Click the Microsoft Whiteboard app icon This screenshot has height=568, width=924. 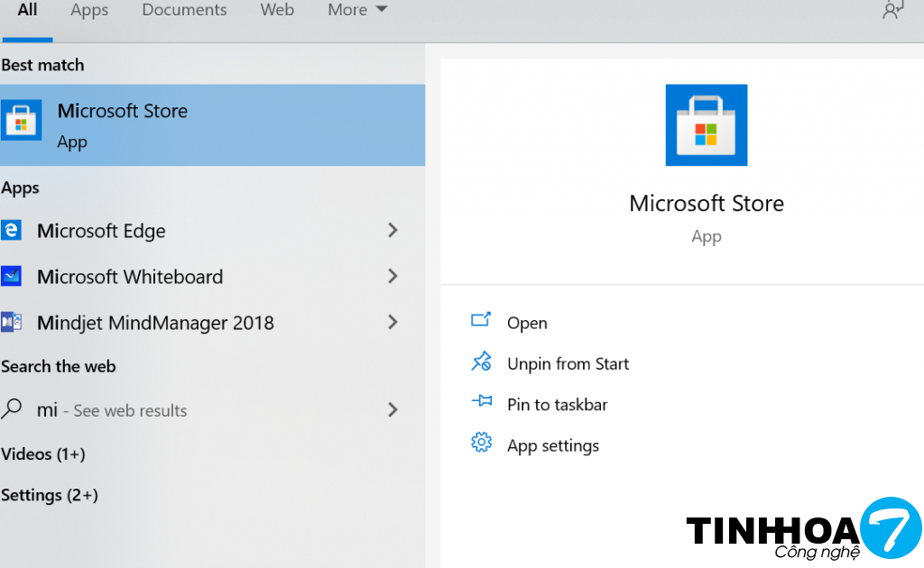point(11,277)
